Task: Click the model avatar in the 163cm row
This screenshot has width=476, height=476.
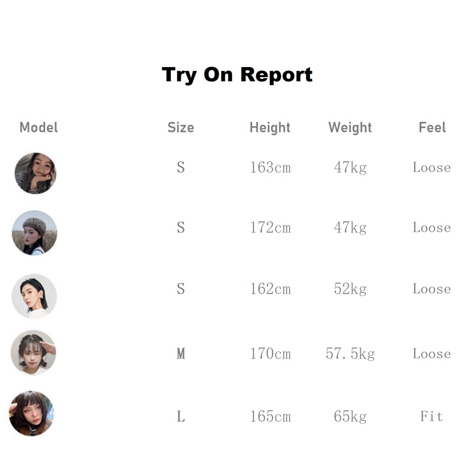Action: tap(35, 173)
